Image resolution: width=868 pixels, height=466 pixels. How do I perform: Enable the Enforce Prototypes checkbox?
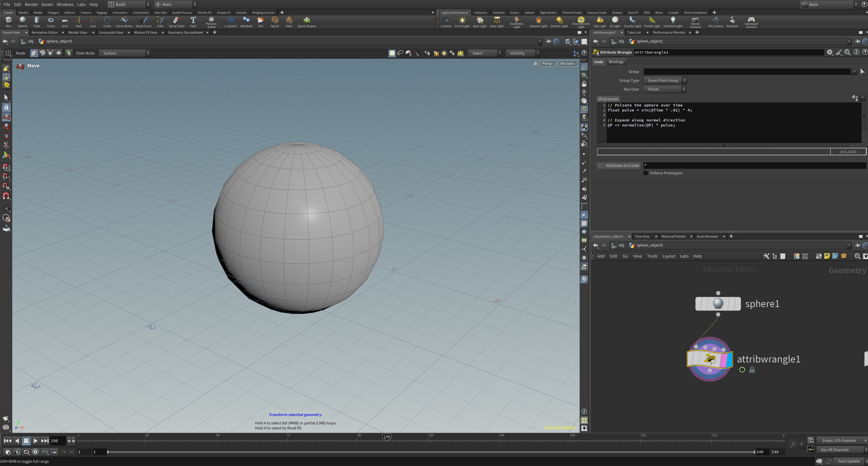coord(645,173)
